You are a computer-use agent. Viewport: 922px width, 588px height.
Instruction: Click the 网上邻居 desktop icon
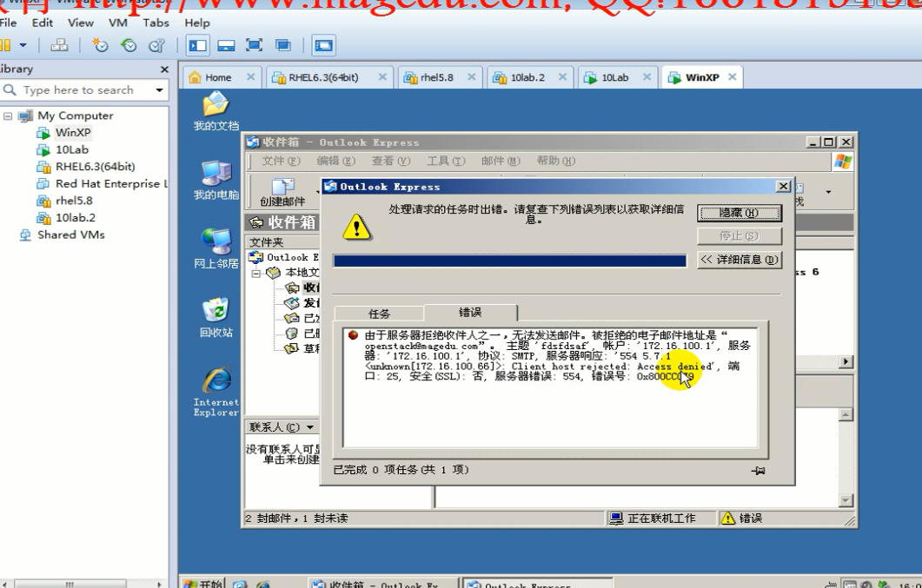[x=216, y=249]
